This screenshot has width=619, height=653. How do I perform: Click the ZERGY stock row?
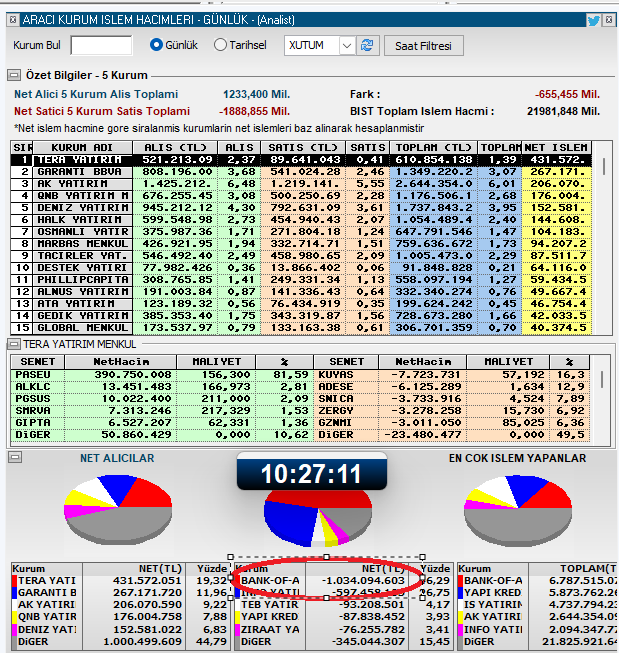452,411
